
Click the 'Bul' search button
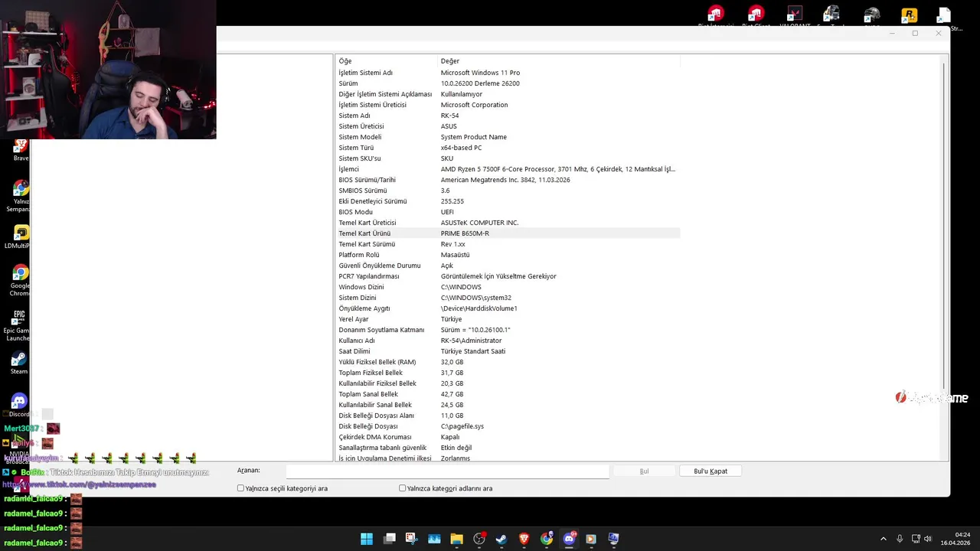[644, 471]
